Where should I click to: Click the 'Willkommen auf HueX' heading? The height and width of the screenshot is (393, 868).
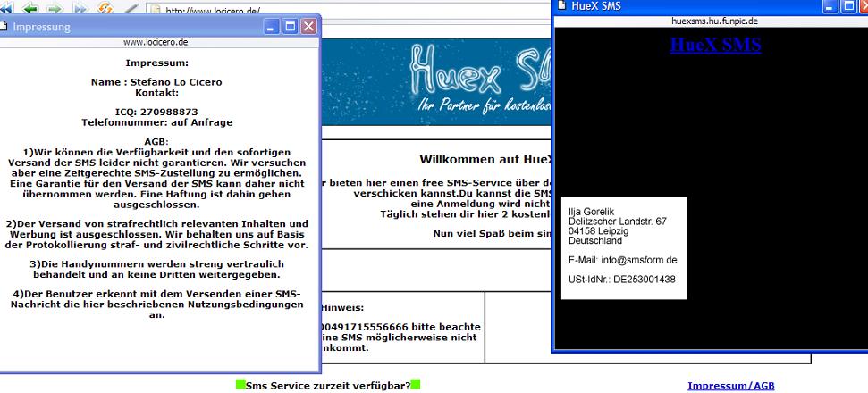[485, 160]
